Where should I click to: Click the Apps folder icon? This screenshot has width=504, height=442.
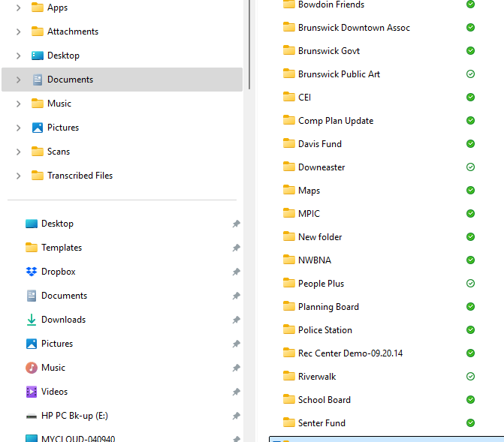(38, 8)
